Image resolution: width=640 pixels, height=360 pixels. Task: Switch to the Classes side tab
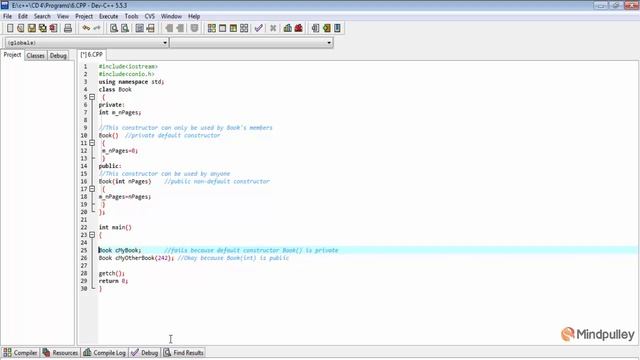pos(36,56)
